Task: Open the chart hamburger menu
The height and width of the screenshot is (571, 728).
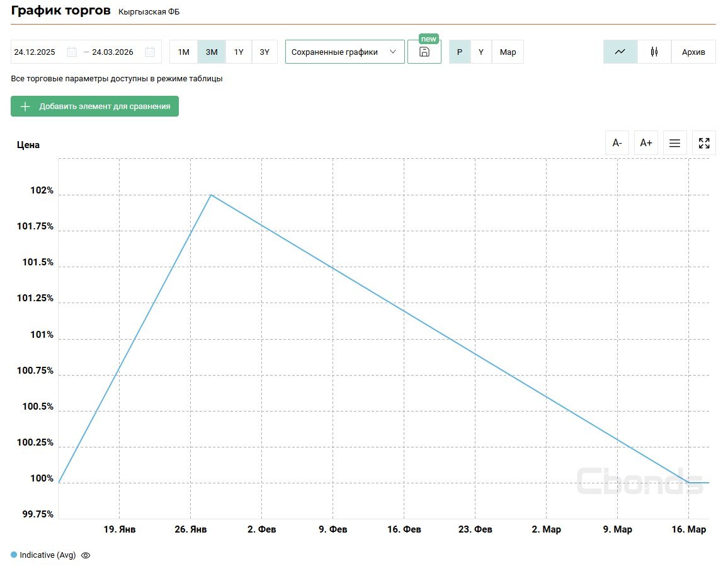Action: click(674, 143)
